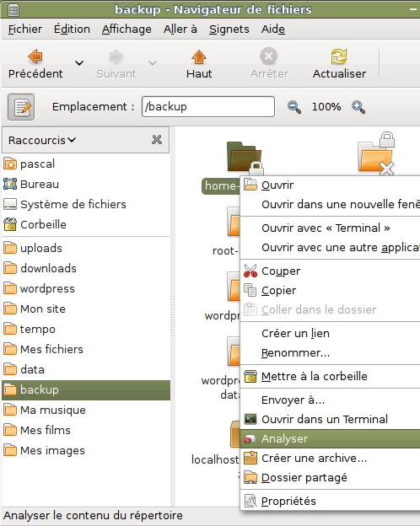The height and width of the screenshot is (526, 420).
Task: Close the Raccourcis side panel
Action: click(x=157, y=140)
